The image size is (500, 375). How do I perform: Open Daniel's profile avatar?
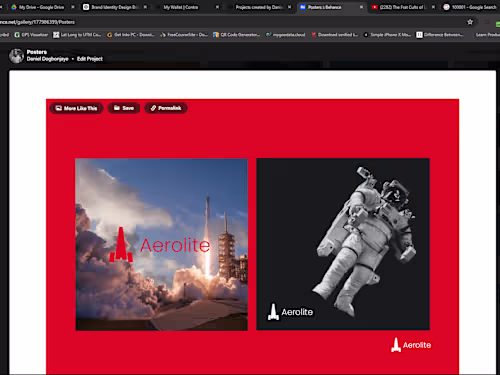(16, 56)
